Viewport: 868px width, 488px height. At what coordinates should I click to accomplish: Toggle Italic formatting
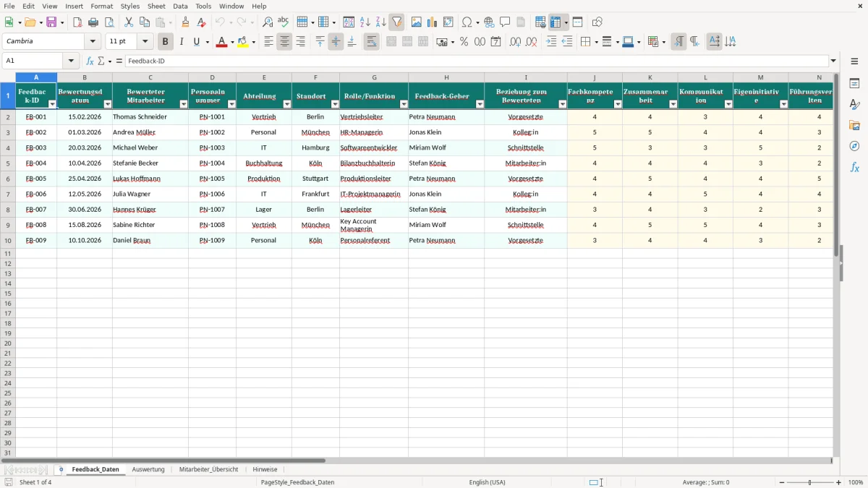coord(182,42)
